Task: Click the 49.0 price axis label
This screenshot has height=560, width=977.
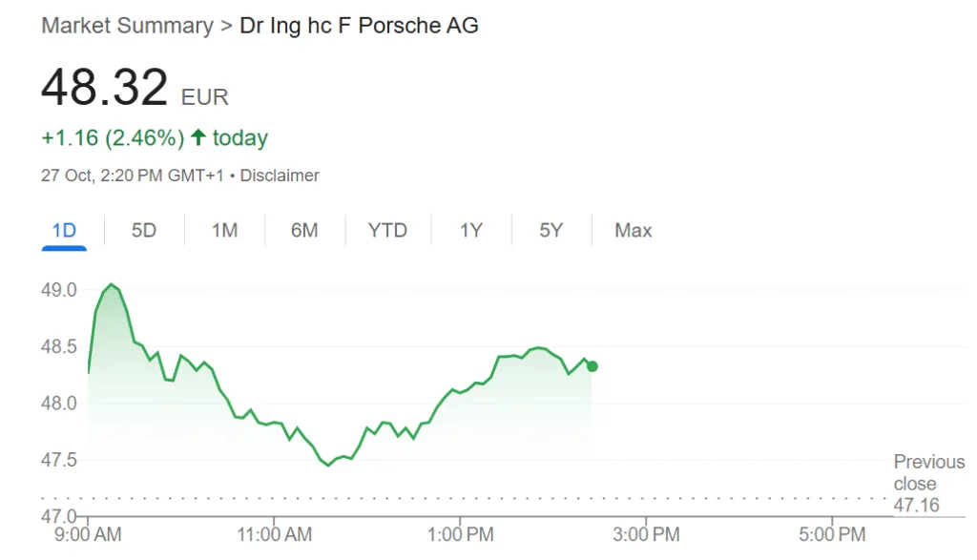Action: point(59,290)
